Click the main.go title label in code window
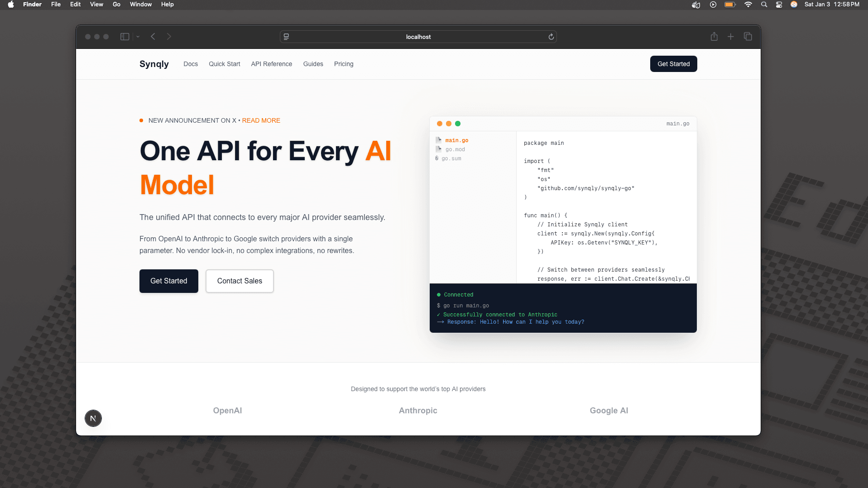Screen dimensions: 868x488 (678, 124)
